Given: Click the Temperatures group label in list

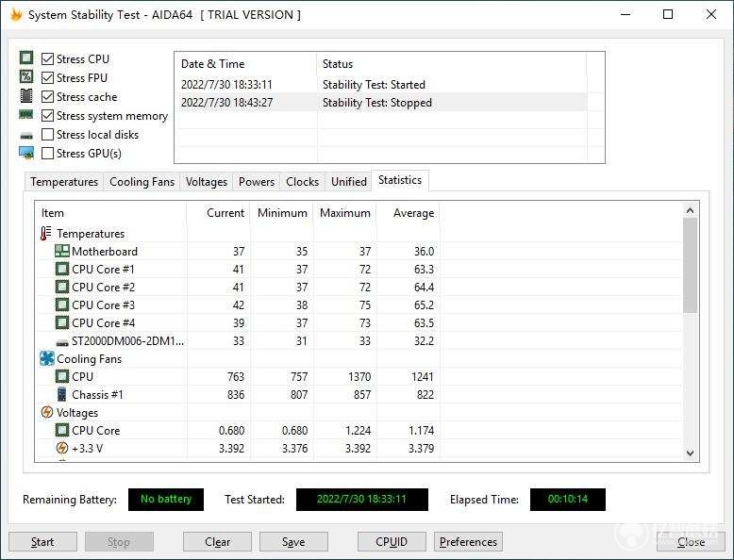Looking at the screenshot, I should point(91,234).
